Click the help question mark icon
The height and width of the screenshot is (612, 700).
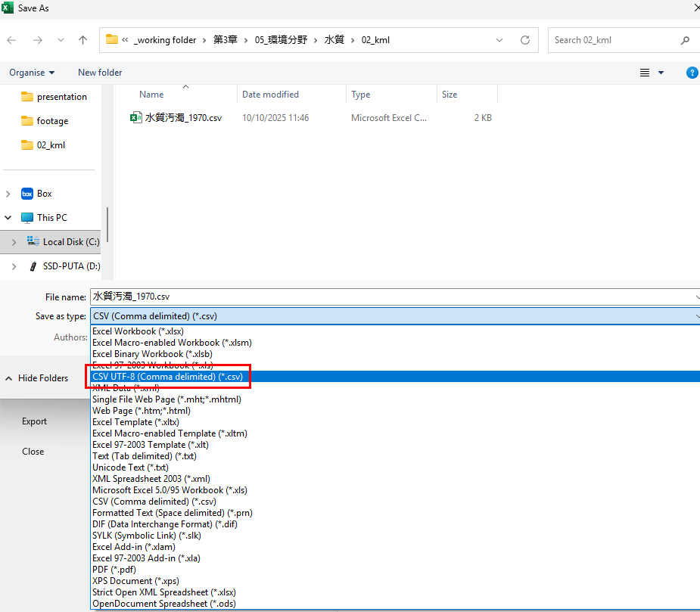coord(692,73)
